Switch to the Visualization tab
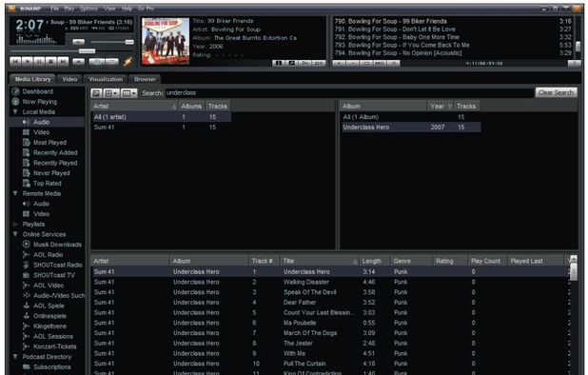Viewport: 588px width, 375px height. click(x=106, y=79)
